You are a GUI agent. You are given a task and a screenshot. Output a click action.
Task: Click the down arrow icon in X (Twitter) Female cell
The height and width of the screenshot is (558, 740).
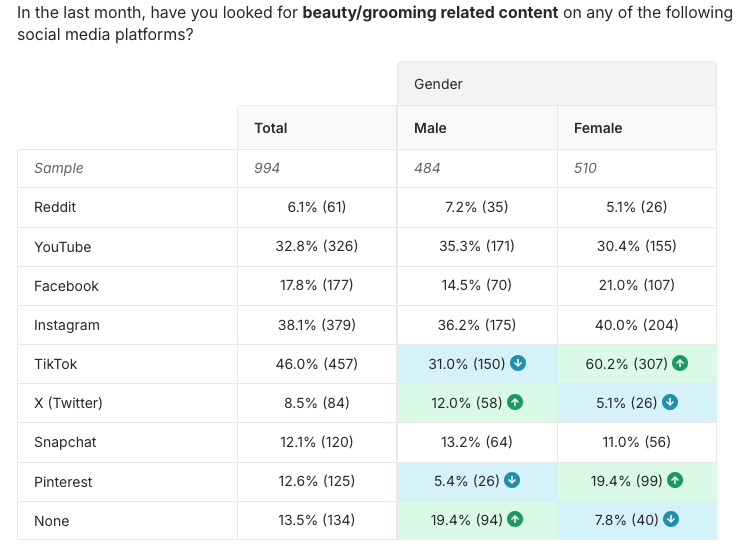tap(670, 403)
